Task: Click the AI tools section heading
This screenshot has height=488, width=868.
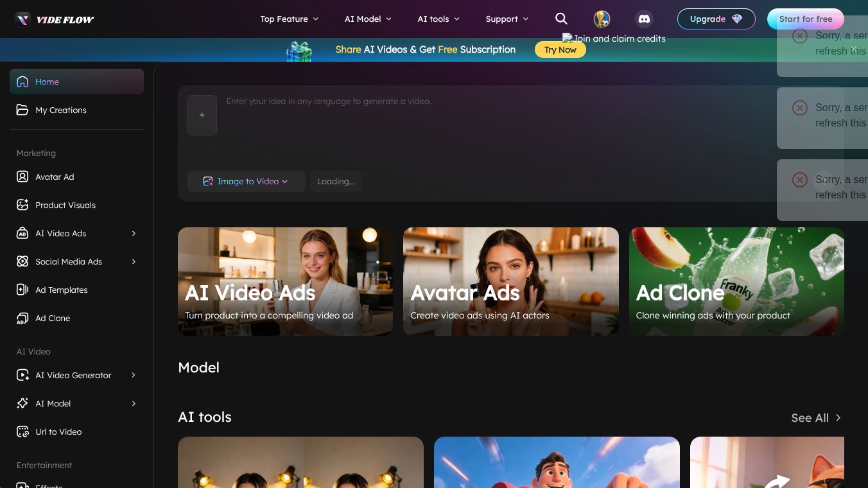Action: (x=205, y=417)
